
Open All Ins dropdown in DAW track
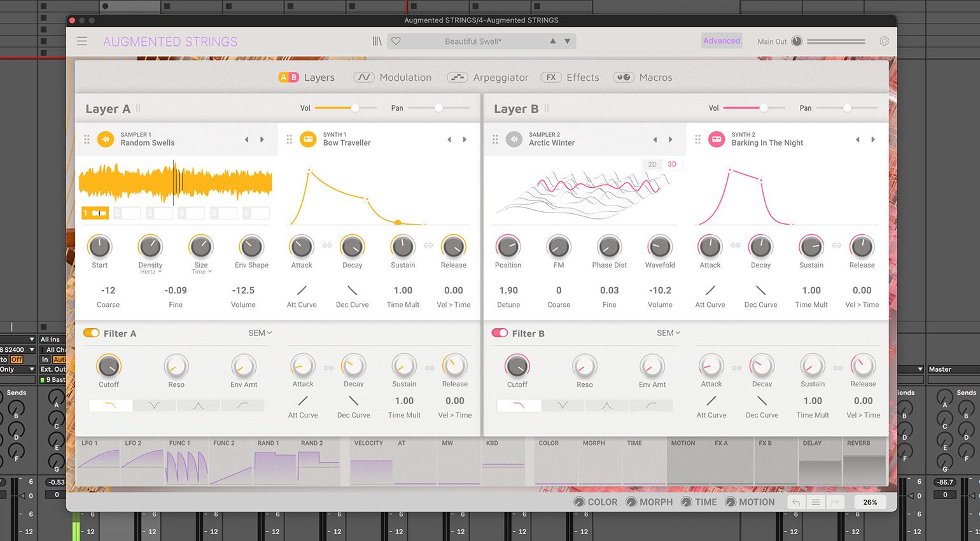tap(53, 339)
